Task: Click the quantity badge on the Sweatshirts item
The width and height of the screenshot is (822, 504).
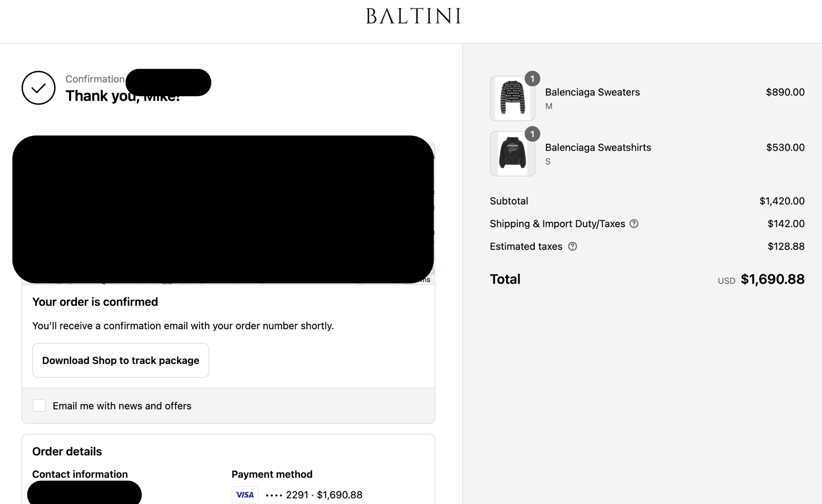Action: [532, 134]
